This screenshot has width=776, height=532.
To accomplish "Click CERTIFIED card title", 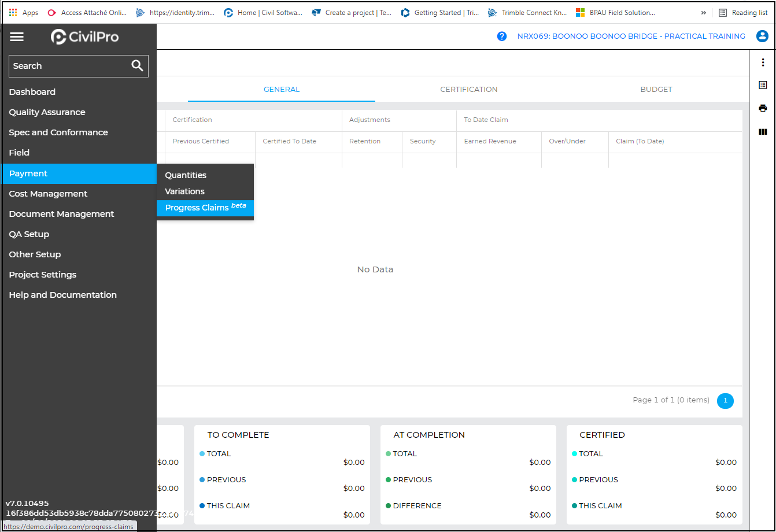I will [x=603, y=435].
